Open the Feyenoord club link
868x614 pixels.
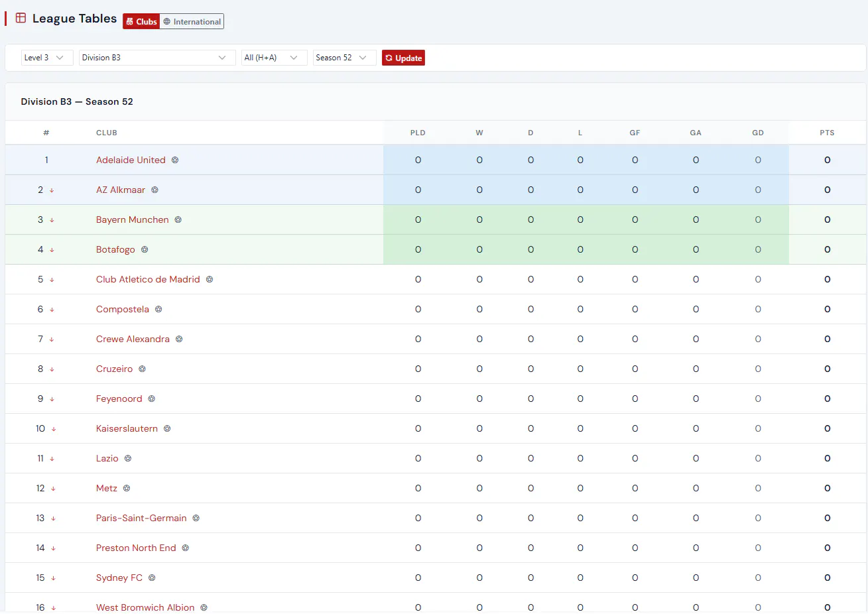click(x=119, y=399)
